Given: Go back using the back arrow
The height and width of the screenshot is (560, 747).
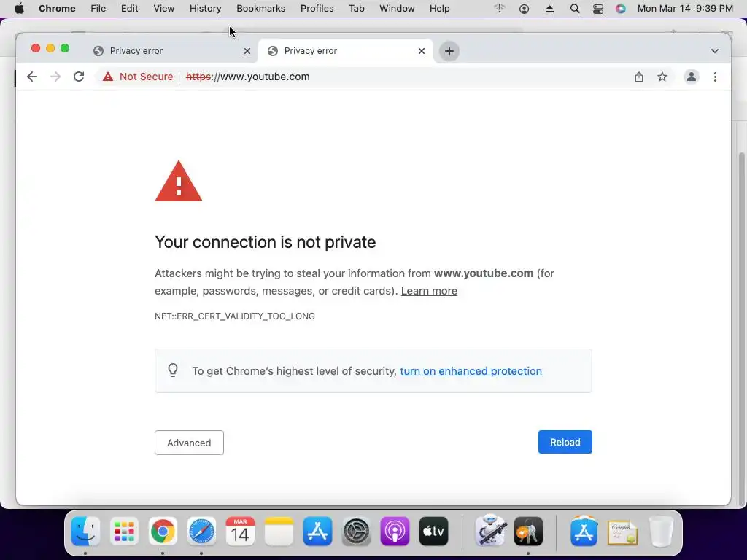Looking at the screenshot, I should coord(32,77).
